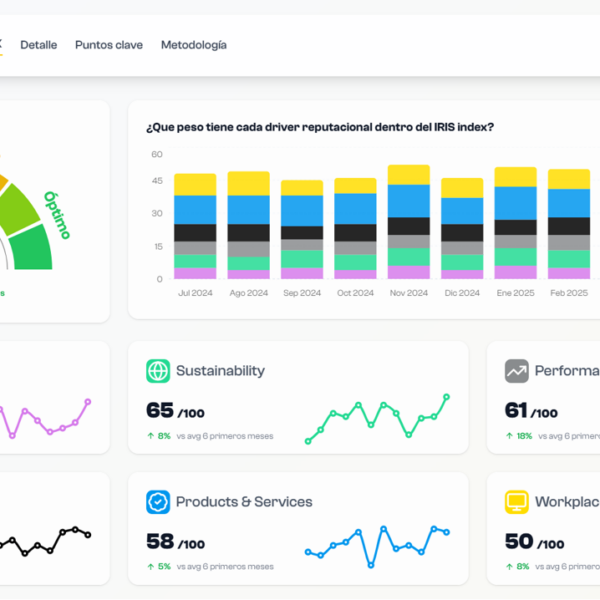
Task: Click the green up arrow beside Sustainability 8%
Action: click(150, 436)
